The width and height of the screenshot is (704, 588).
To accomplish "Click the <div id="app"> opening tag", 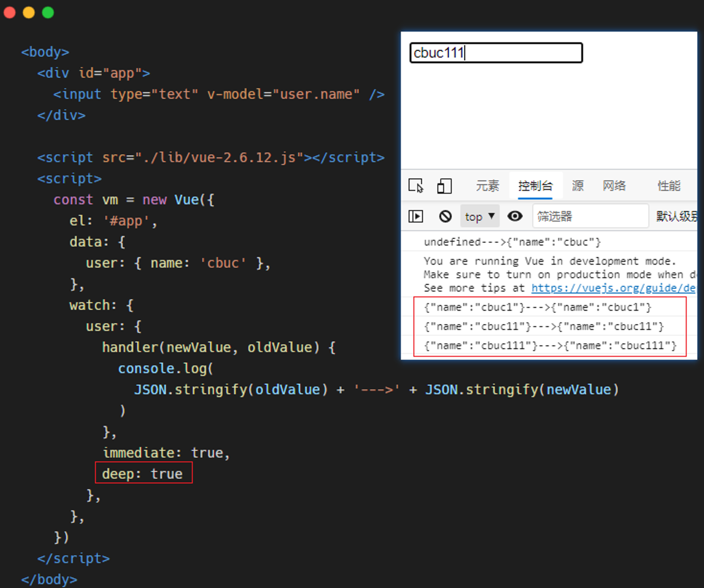I will [94, 73].
